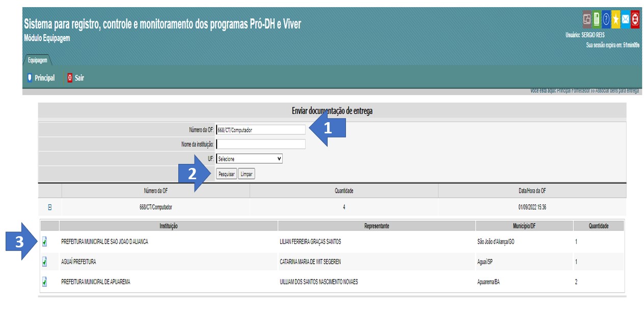The image size is (644, 309).
Task: Click CATARINA MARIA DE WIT SEGEREN representative
Action: [x=310, y=262]
